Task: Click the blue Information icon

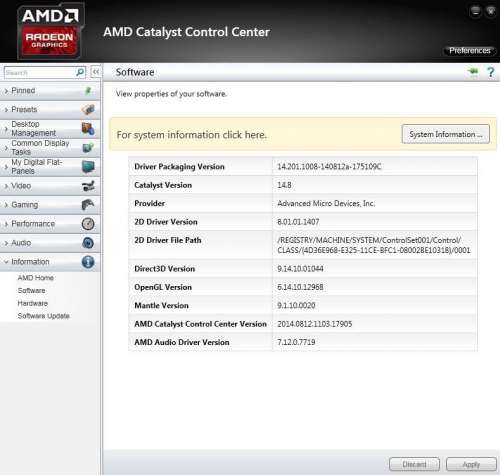Action: pos(88,262)
